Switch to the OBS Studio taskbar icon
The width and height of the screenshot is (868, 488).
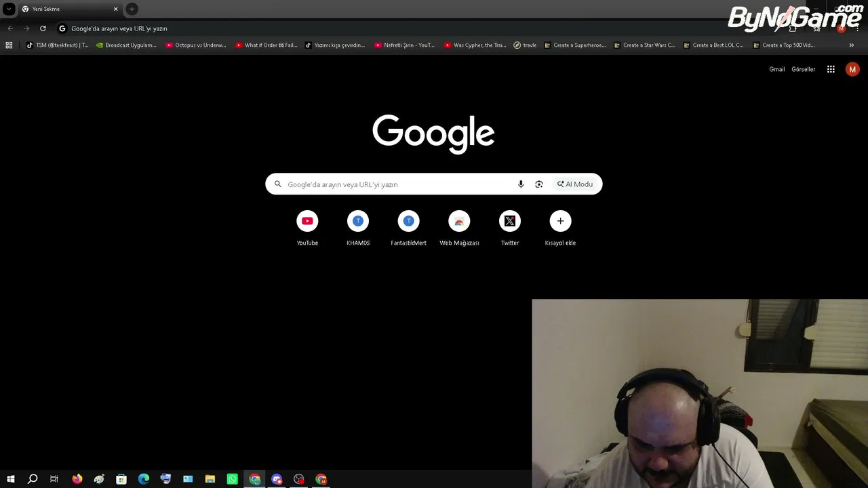[x=299, y=479]
